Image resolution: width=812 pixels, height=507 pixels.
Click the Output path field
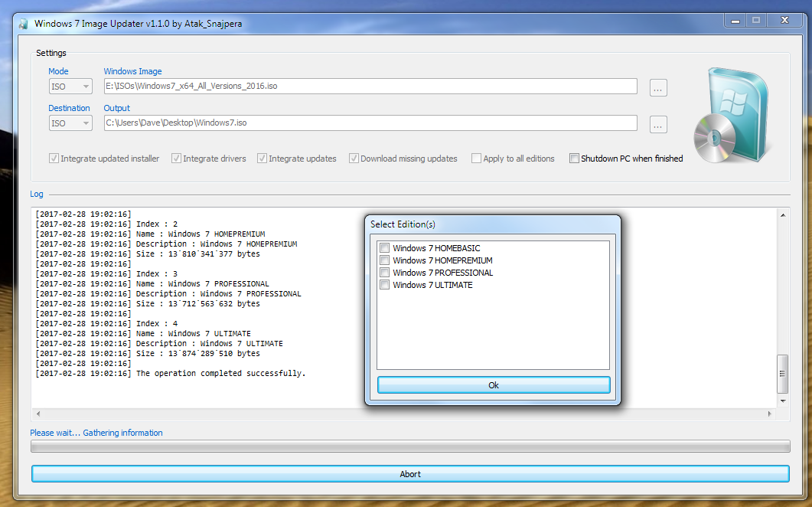point(370,123)
